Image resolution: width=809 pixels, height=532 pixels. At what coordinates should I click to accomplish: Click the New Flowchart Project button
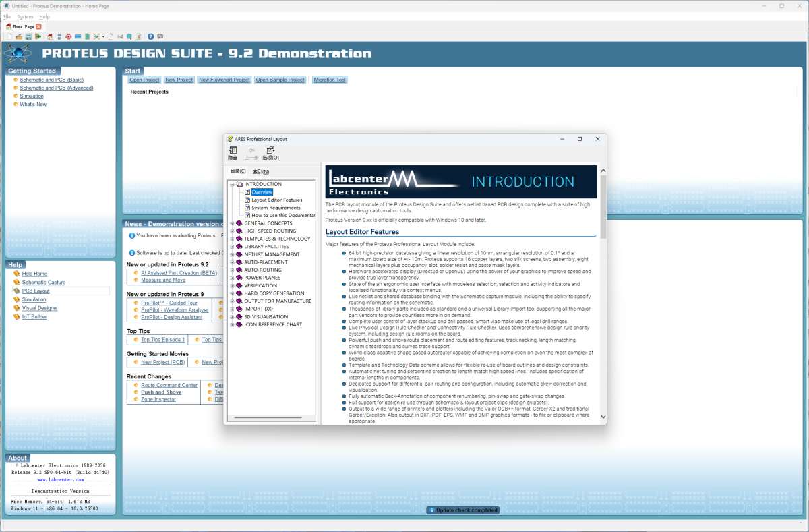224,80
